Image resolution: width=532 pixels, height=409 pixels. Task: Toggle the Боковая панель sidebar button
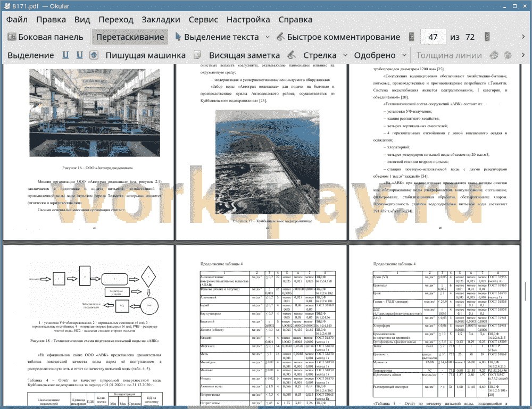(x=45, y=37)
